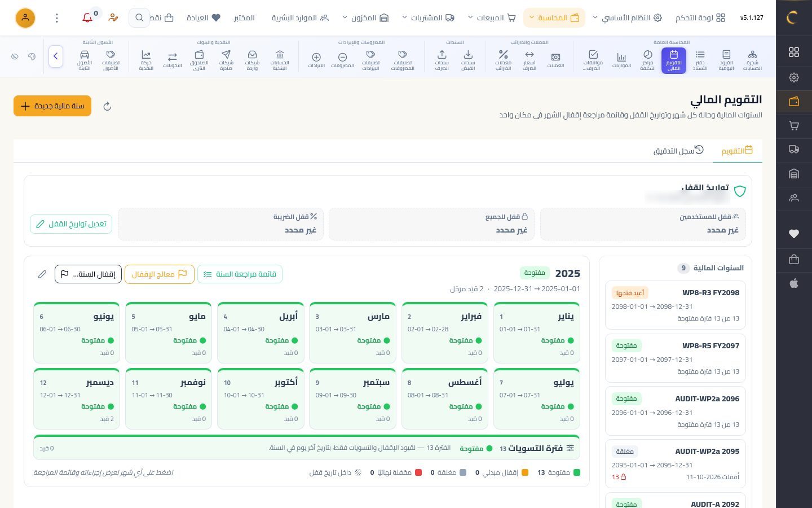Select fiscal year card WP8-R3 FY2098
The image size is (812, 508).
676,305
